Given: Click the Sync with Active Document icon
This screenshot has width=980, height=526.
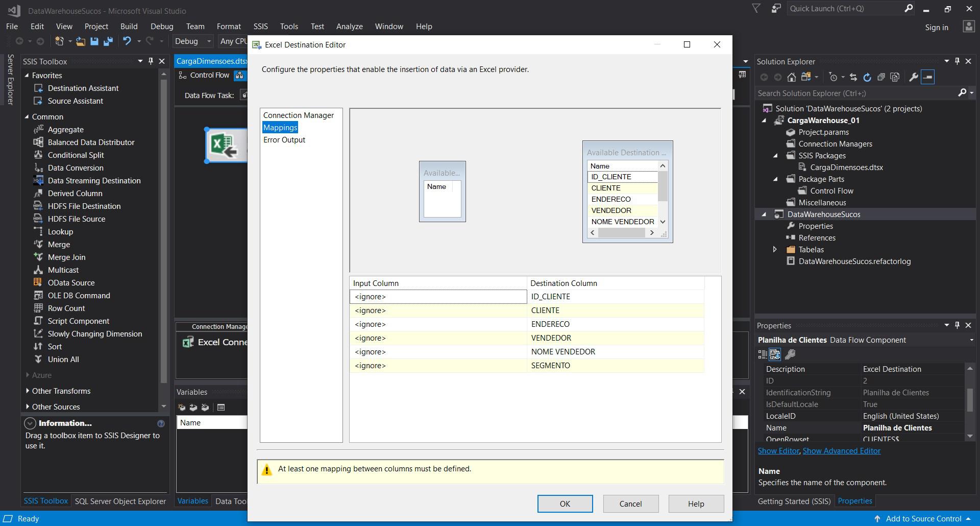Looking at the screenshot, I should coord(853,77).
